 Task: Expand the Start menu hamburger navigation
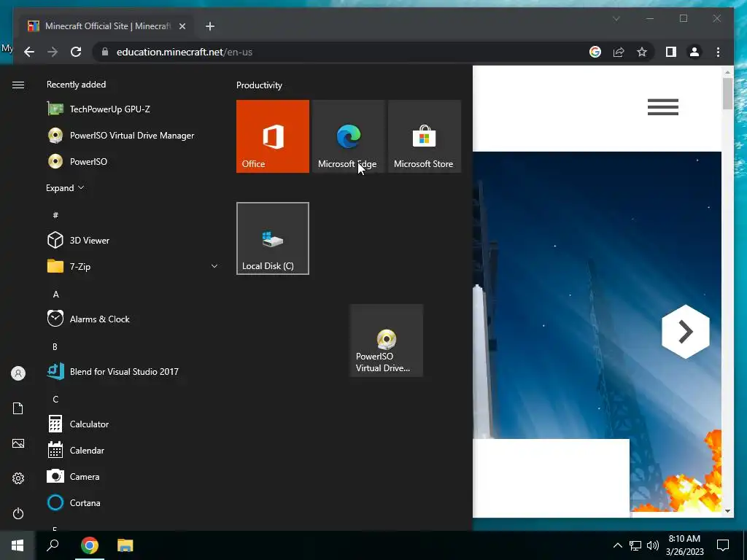point(18,85)
